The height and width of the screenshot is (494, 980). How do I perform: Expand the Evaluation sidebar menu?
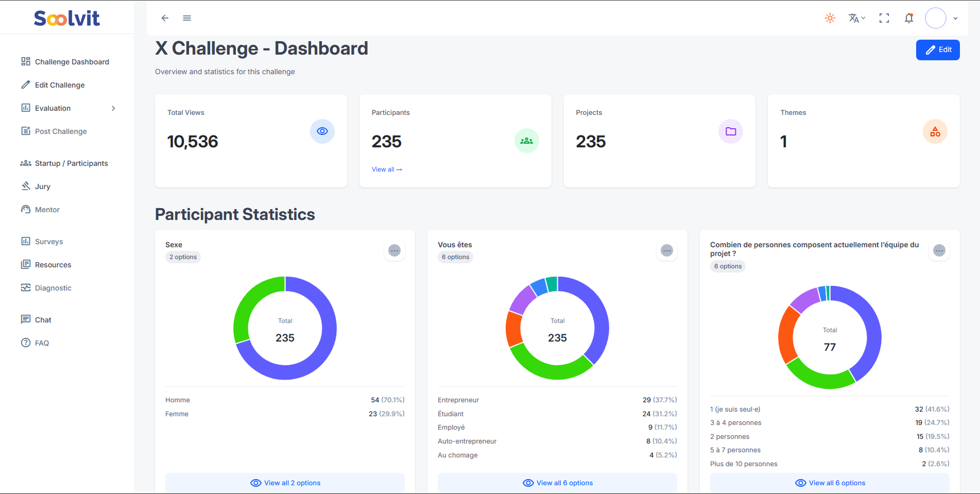[113, 108]
